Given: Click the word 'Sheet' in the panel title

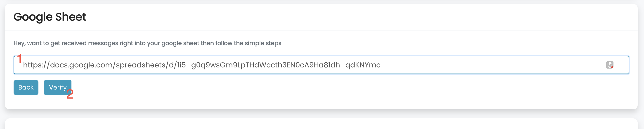Looking at the screenshot, I should pos(71,17).
